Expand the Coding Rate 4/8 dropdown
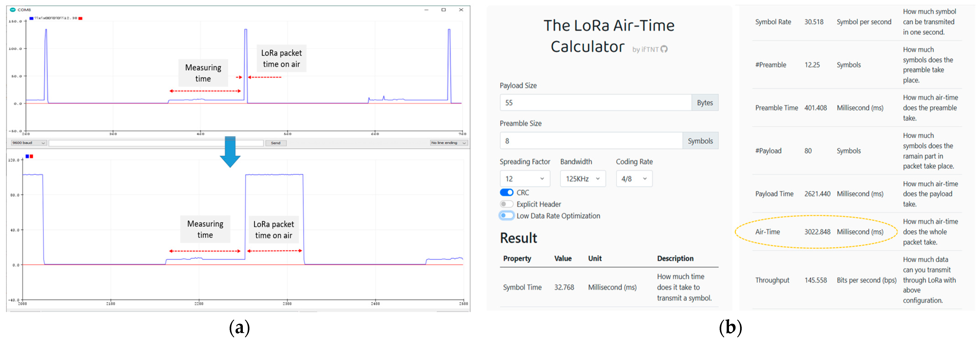 [634, 179]
